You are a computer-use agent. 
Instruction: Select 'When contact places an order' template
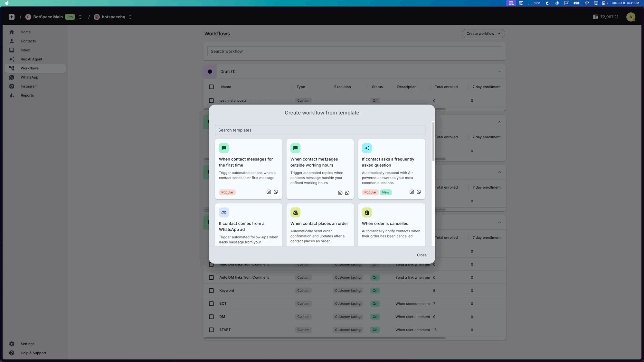tap(320, 225)
